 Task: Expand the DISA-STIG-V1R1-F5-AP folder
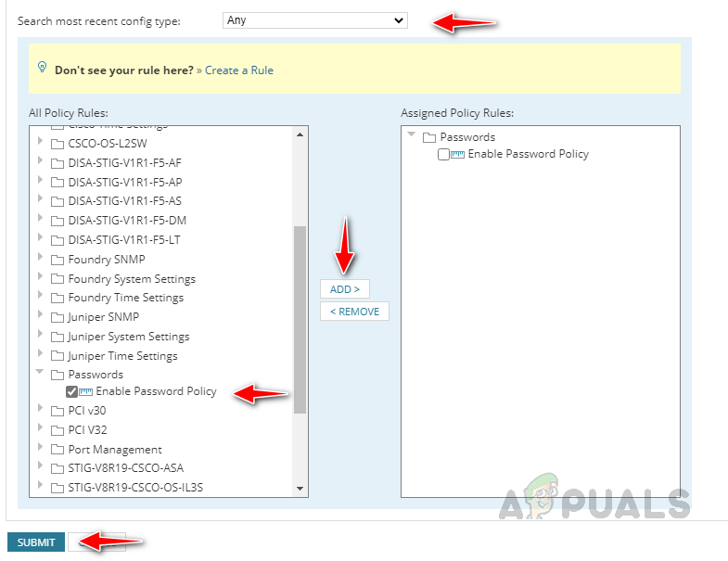click(40, 179)
